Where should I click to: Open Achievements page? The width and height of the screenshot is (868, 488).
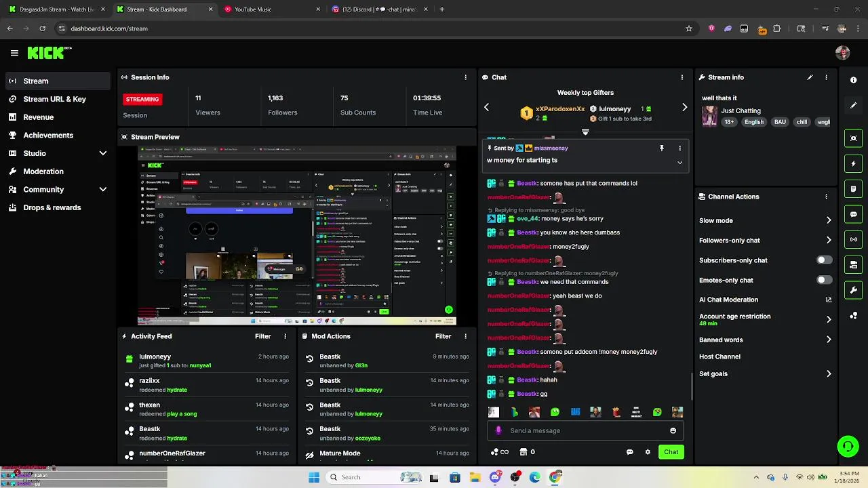coord(58,136)
